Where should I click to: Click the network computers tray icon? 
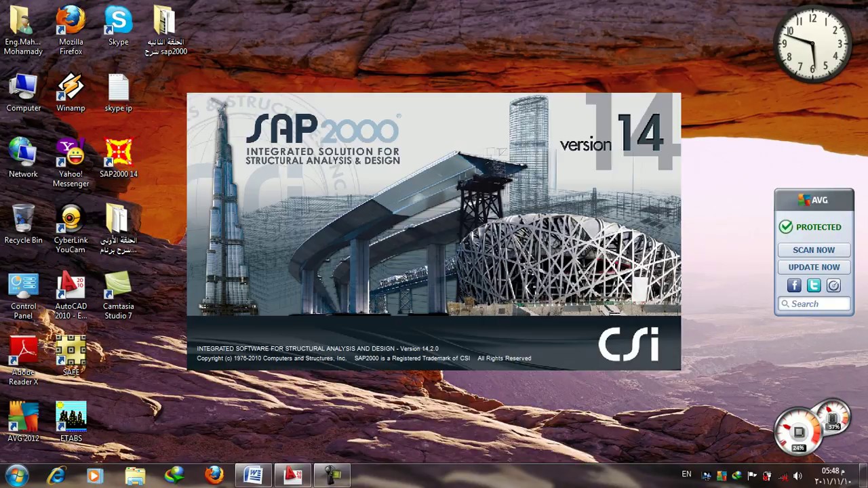(707, 476)
